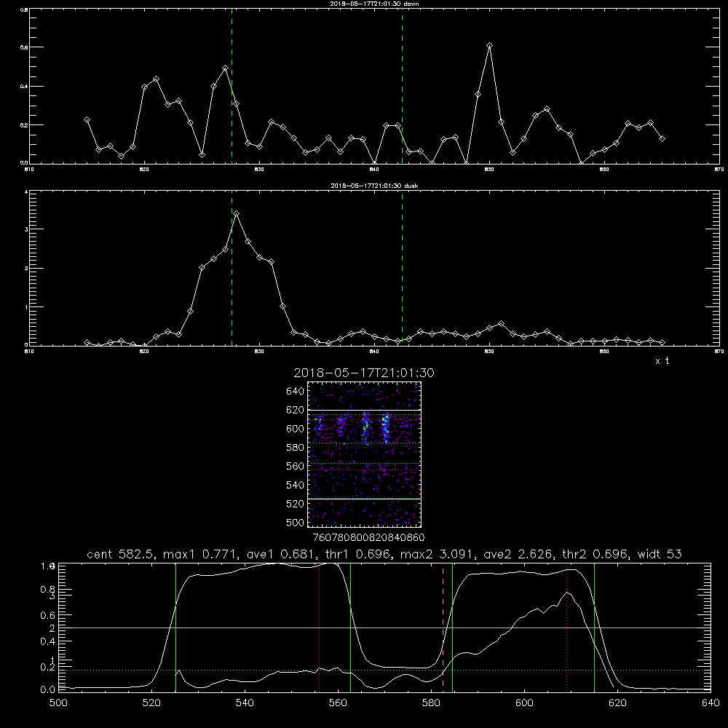Select the 'thr2 0.696' value

596,554
